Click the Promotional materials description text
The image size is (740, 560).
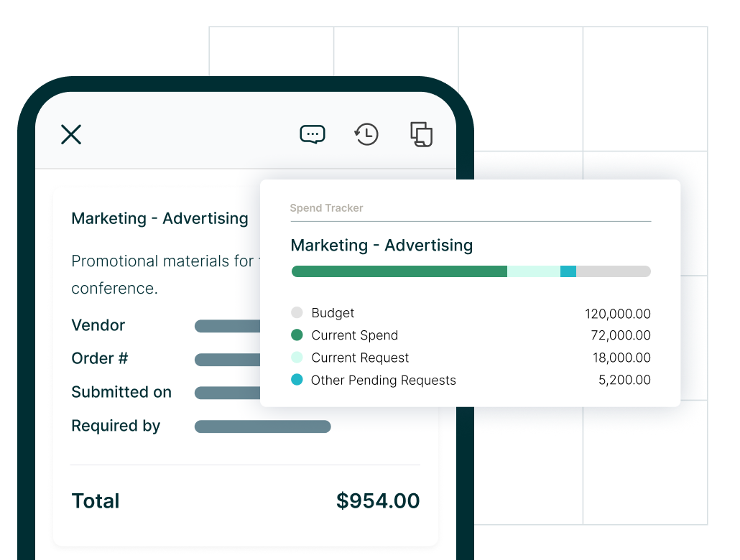pyautogui.click(x=165, y=274)
